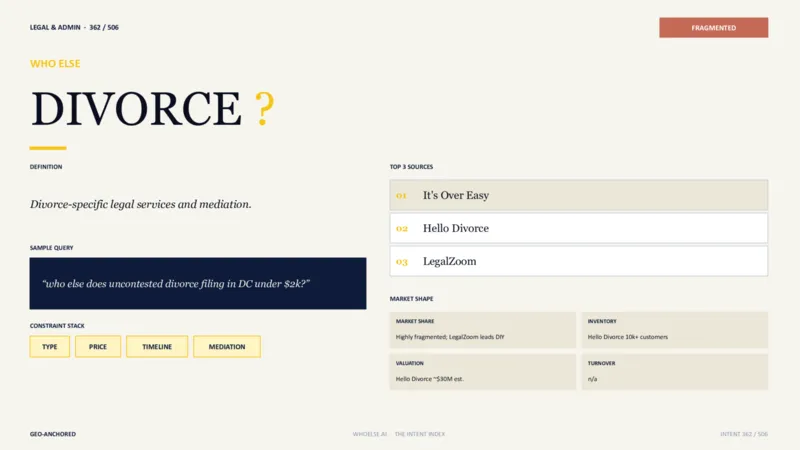
Task: Select the MEDIATION constraint chip
Action: click(227, 346)
